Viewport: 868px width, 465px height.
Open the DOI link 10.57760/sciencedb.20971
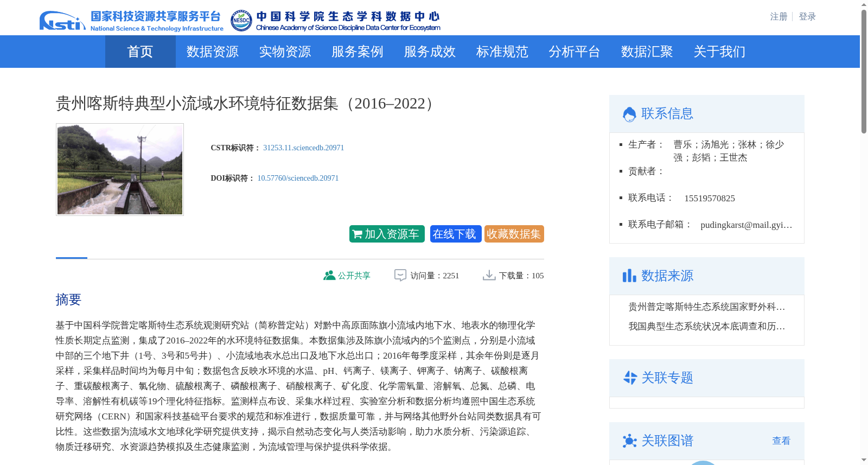(298, 178)
